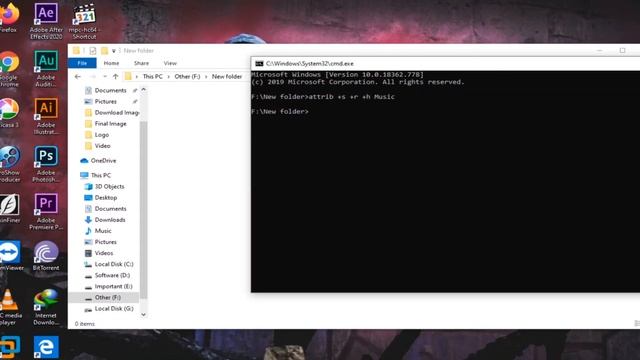640x360 pixels.
Task: Open Share ribbon tab
Action: (141, 63)
